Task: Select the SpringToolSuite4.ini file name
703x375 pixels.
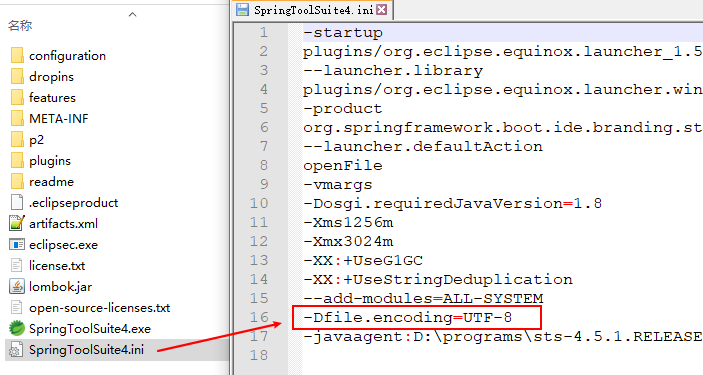Action: (x=86, y=349)
